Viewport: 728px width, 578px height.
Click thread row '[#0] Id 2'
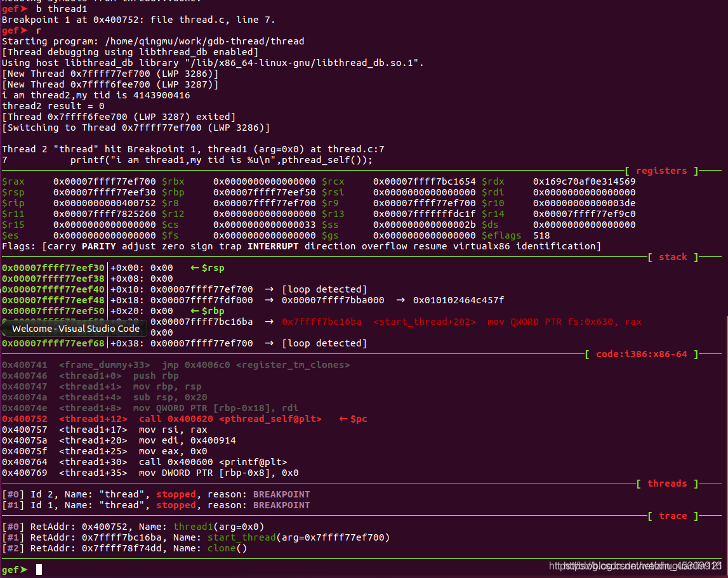156,494
